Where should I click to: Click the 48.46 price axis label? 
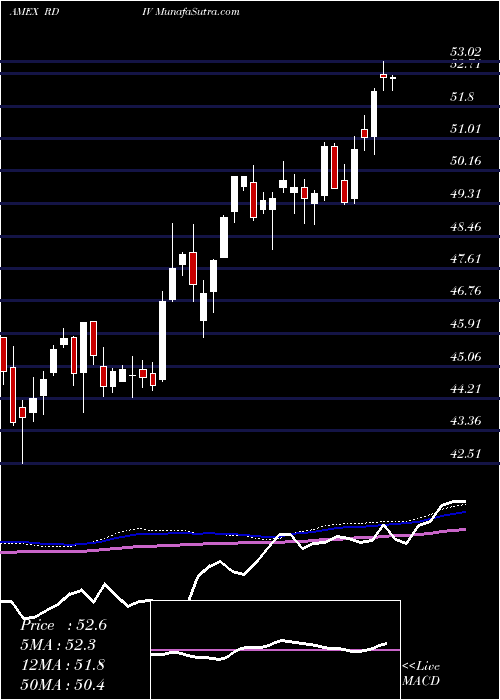tap(468, 226)
